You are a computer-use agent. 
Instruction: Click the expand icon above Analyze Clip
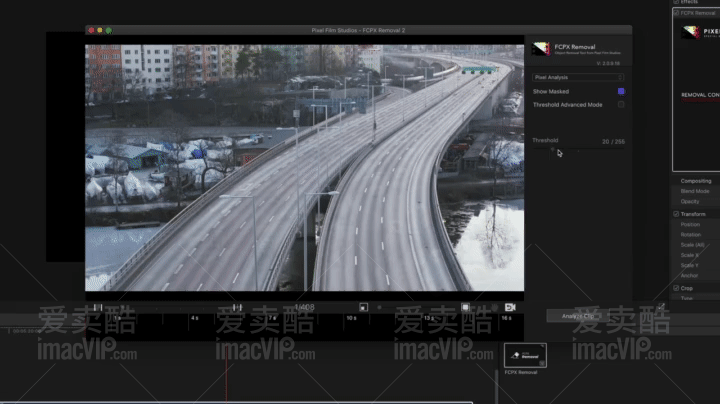pos(661,306)
